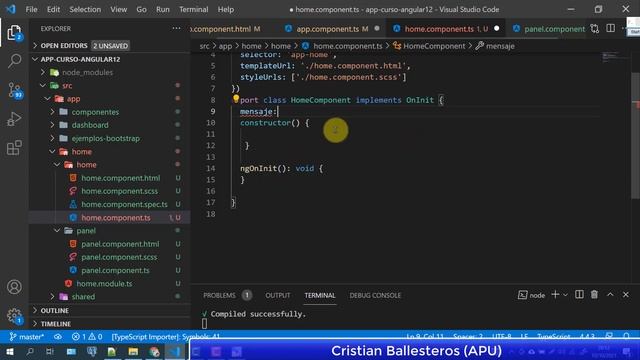Split the terminal panel
This screenshot has height=360, width=640.
pyautogui.click(x=579, y=295)
